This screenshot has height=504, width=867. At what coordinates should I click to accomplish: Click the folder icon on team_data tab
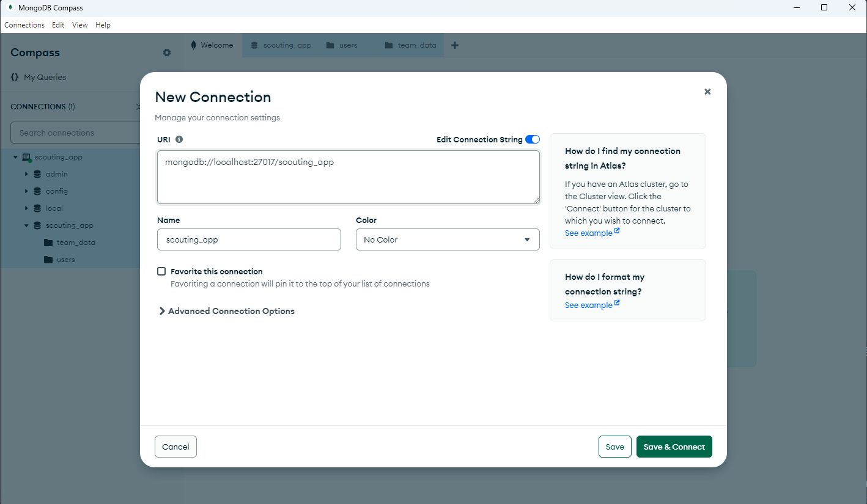pos(389,45)
